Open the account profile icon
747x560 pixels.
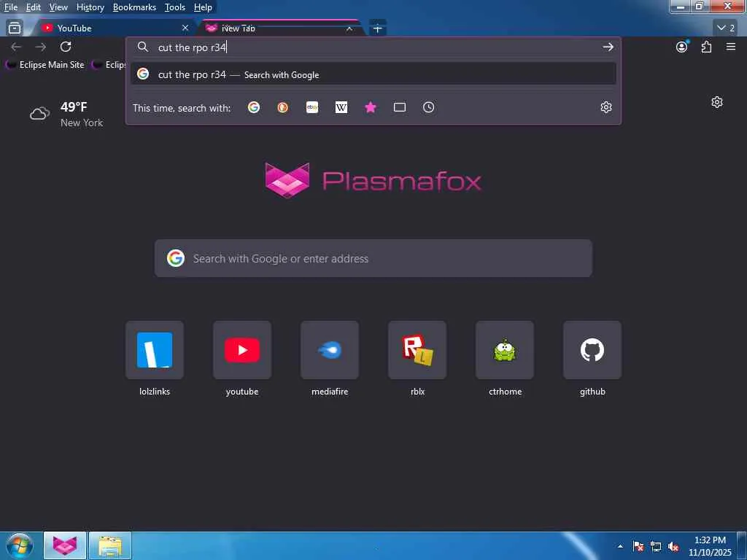tap(682, 47)
